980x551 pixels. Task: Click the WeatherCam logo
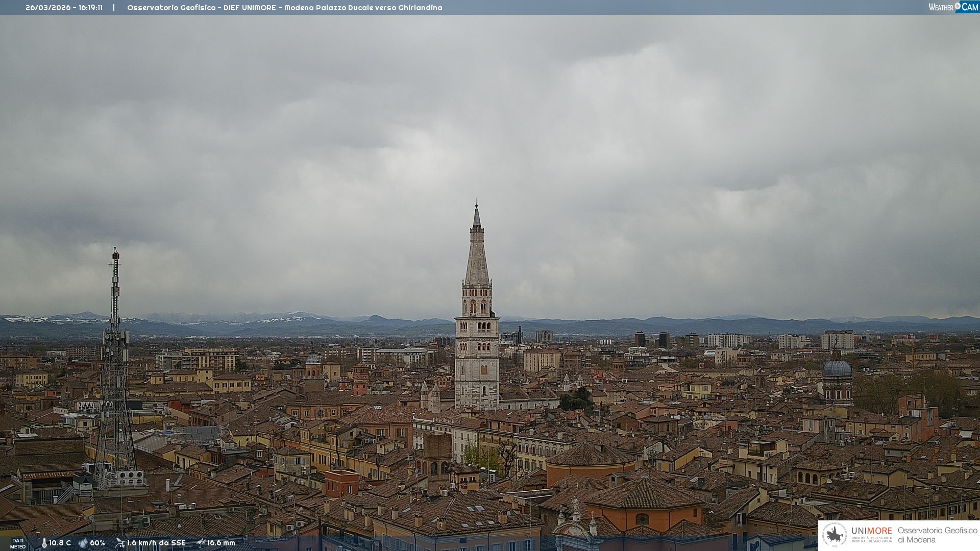coord(953,7)
